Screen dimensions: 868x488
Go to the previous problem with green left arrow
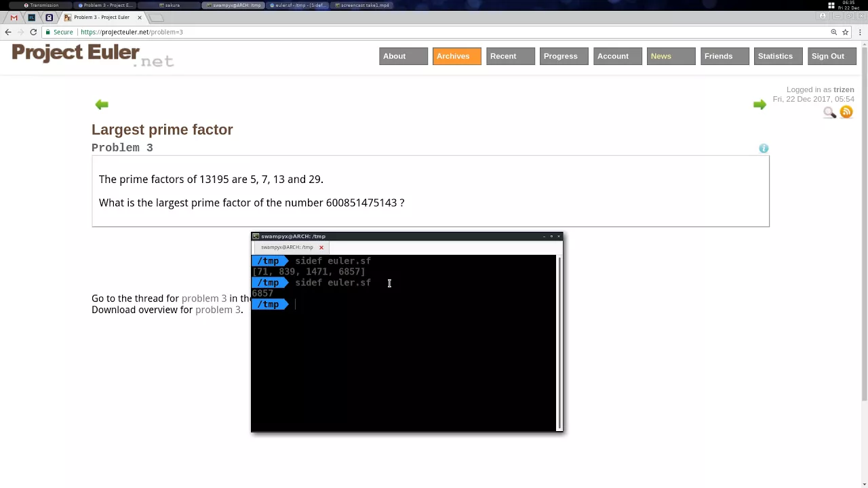click(102, 104)
